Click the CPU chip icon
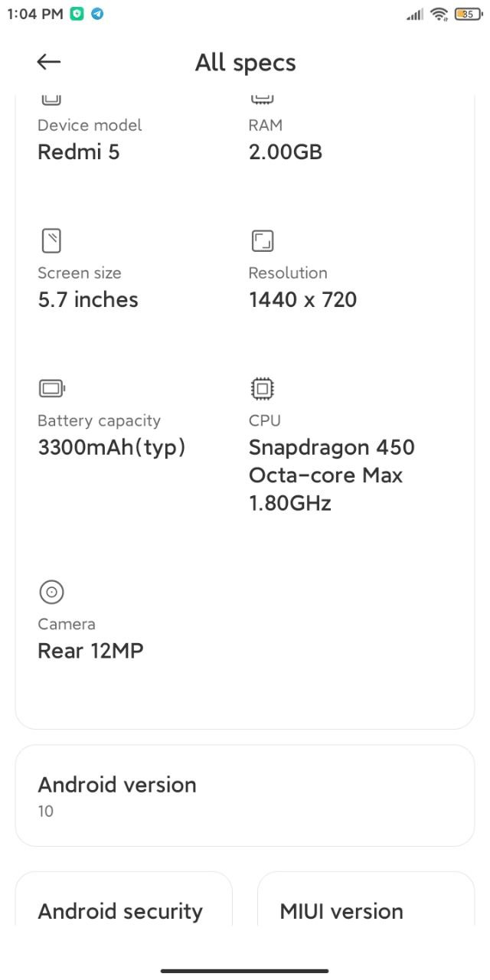490x980 pixels. click(x=262, y=389)
